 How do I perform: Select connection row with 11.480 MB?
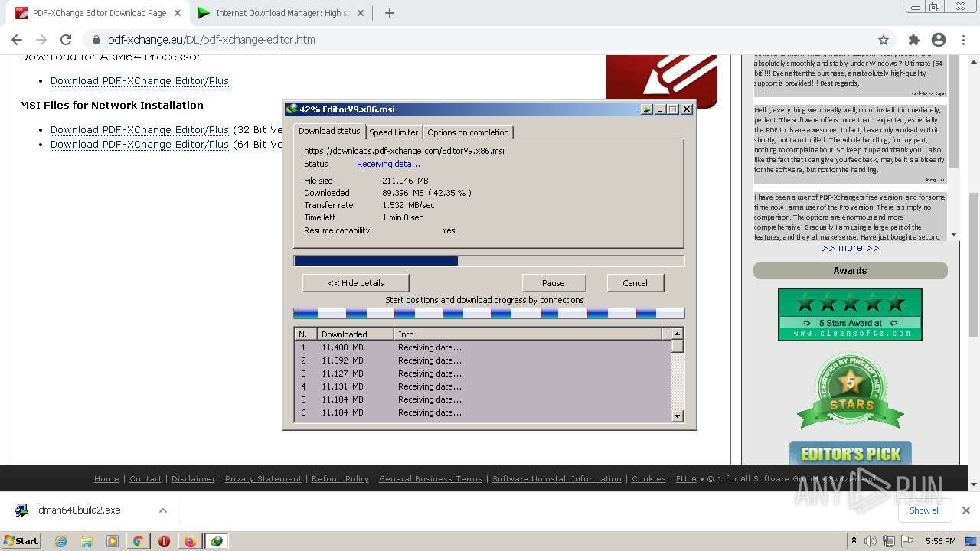483,347
